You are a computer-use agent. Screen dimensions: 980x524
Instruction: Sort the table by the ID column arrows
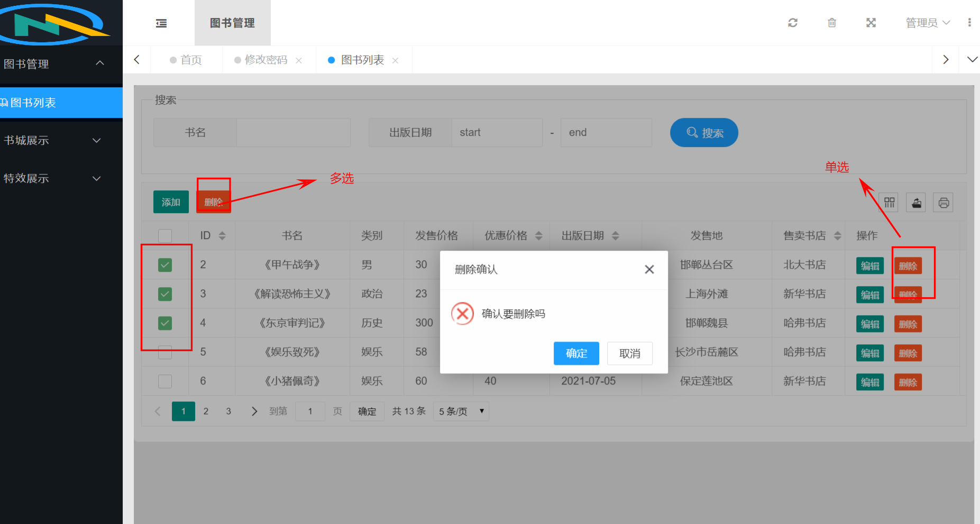(x=222, y=236)
